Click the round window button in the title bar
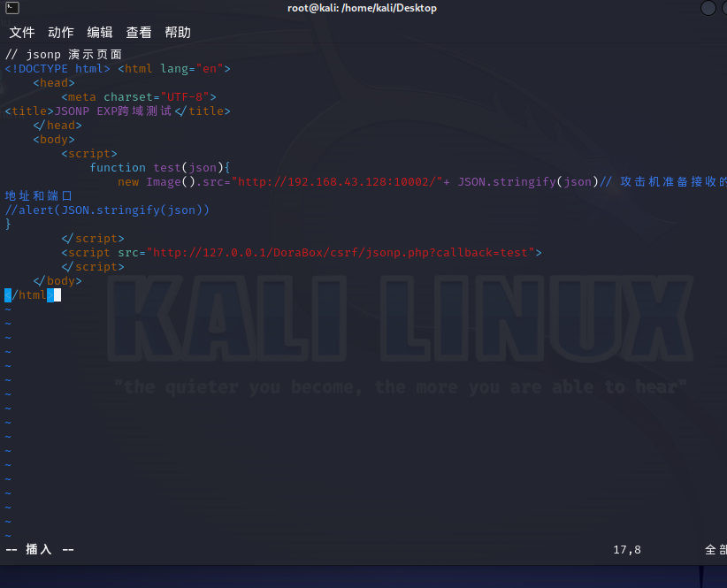The height and width of the screenshot is (588, 727). (x=708, y=8)
